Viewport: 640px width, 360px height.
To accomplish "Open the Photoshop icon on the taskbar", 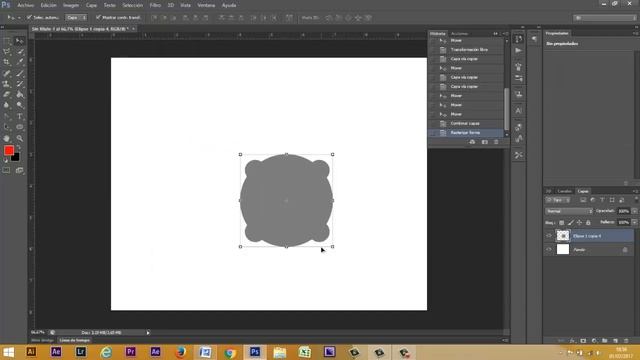I will (255, 352).
